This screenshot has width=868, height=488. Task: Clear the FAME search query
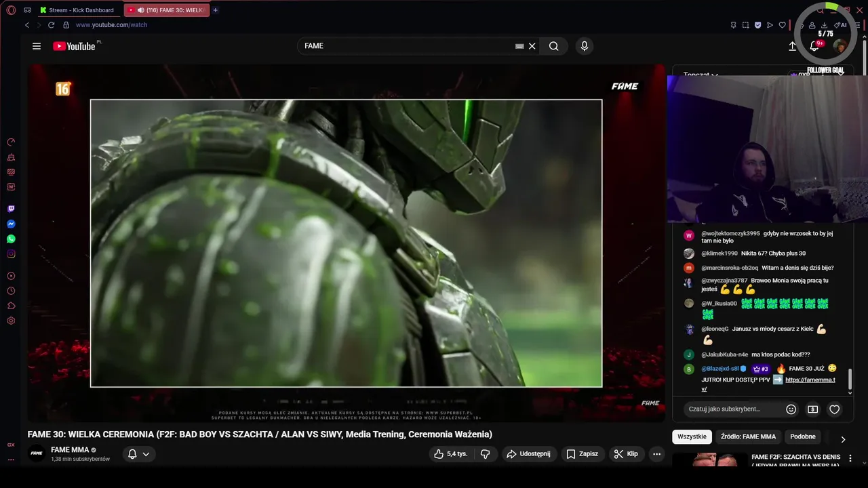click(532, 46)
